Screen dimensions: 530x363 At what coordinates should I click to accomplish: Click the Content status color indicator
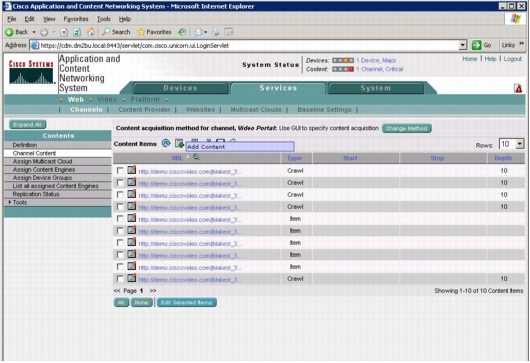pyautogui.click(x=343, y=69)
